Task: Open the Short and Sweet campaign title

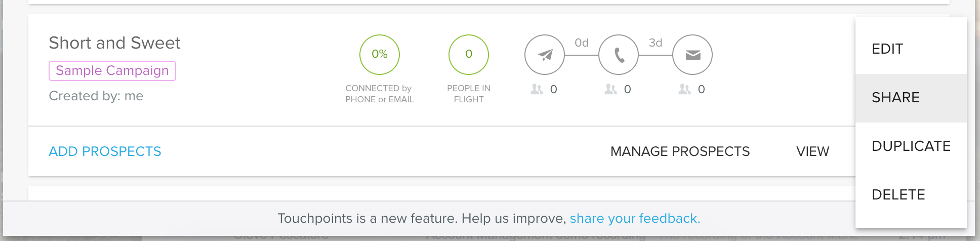Action: (x=114, y=43)
